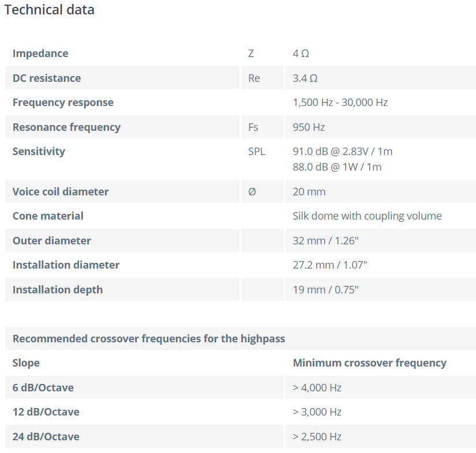Click the Ø diameter symbol

pos(252,192)
